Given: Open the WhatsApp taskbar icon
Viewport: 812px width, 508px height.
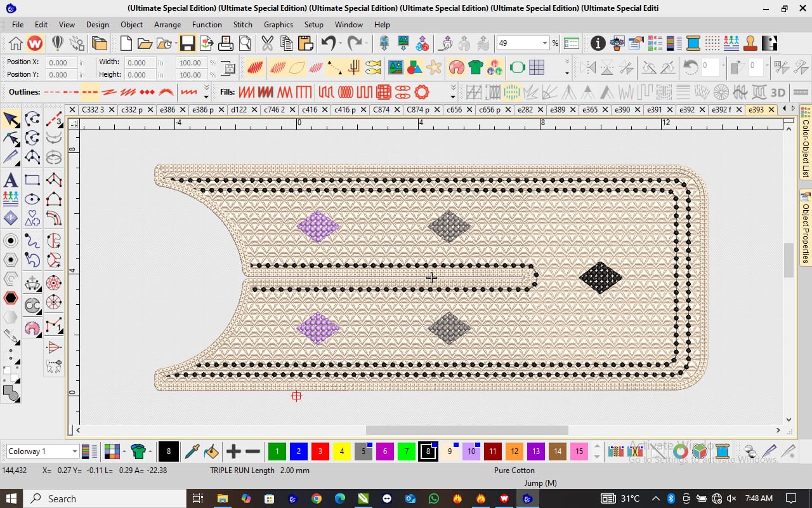Looking at the screenshot, I should 433,498.
